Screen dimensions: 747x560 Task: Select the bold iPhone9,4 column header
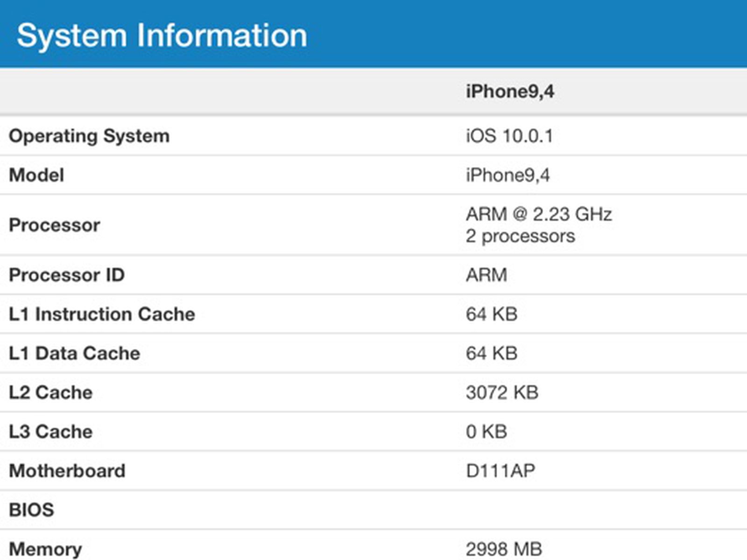coord(510,91)
